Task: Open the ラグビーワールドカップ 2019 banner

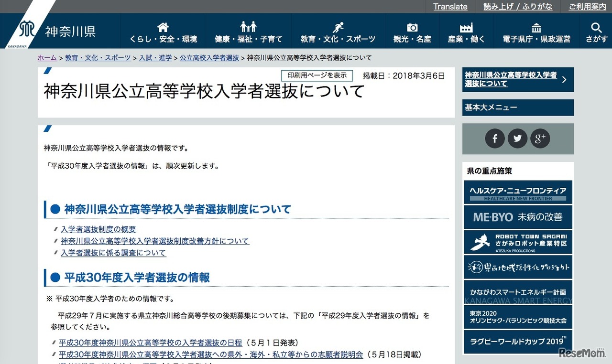Action: pos(518,342)
